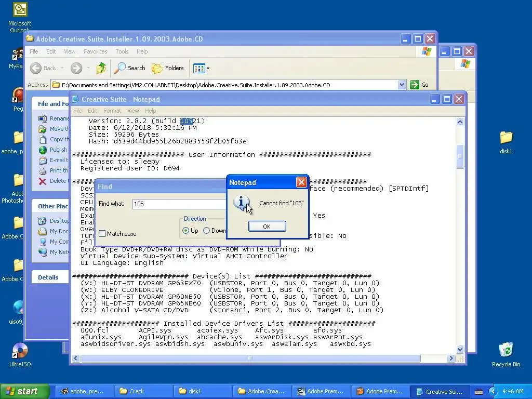The width and height of the screenshot is (532, 399).
Task: Click the Delete red X icon
Action: click(43, 181)
